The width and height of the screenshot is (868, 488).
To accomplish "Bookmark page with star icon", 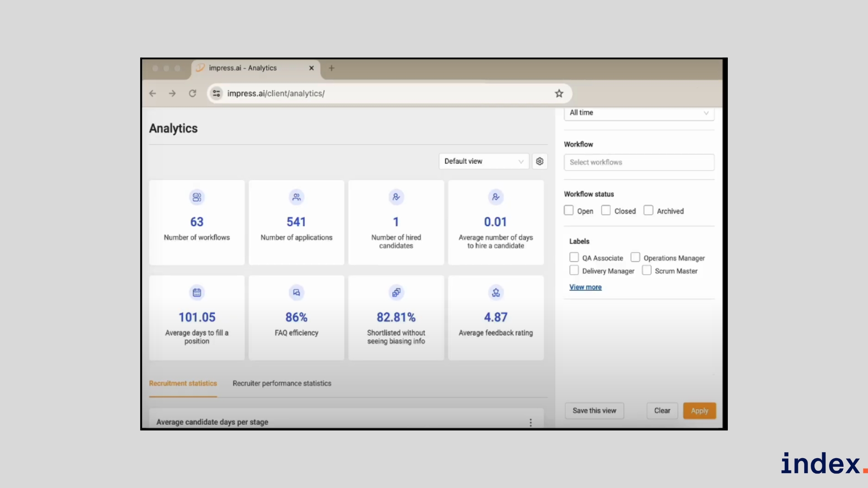I will coord(559,94).
